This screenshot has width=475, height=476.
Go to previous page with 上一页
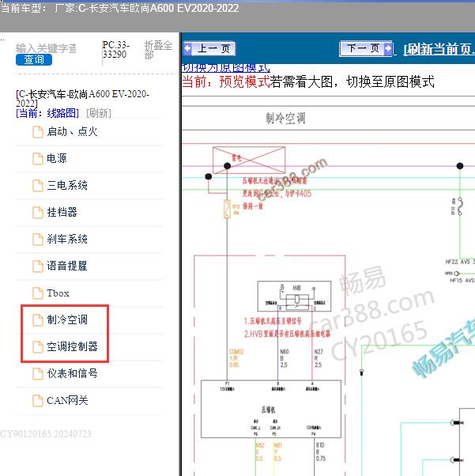209,48
